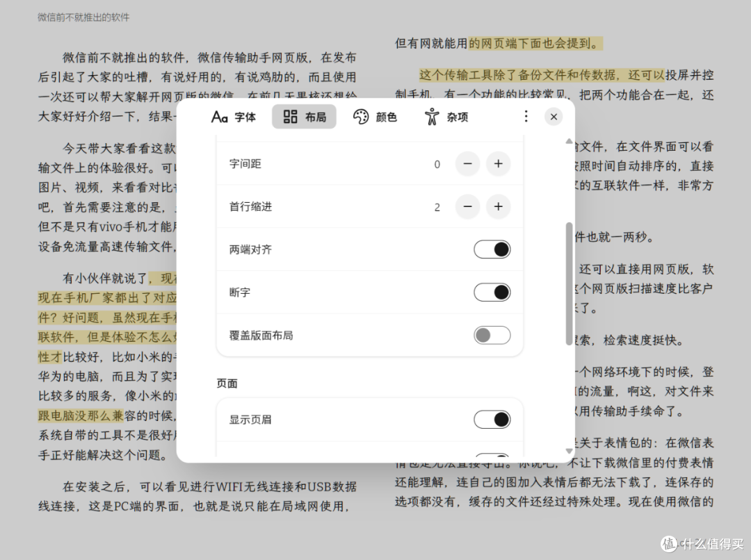Click the 字间距 label
The height and width of the screenshot is (560, 751).
pos(245,164)
